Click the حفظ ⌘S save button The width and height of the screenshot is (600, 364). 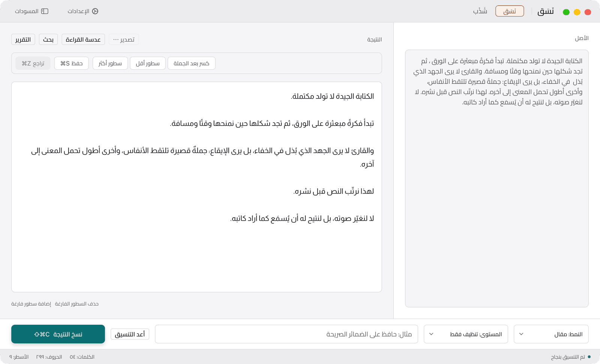click(x=71, y=63)
